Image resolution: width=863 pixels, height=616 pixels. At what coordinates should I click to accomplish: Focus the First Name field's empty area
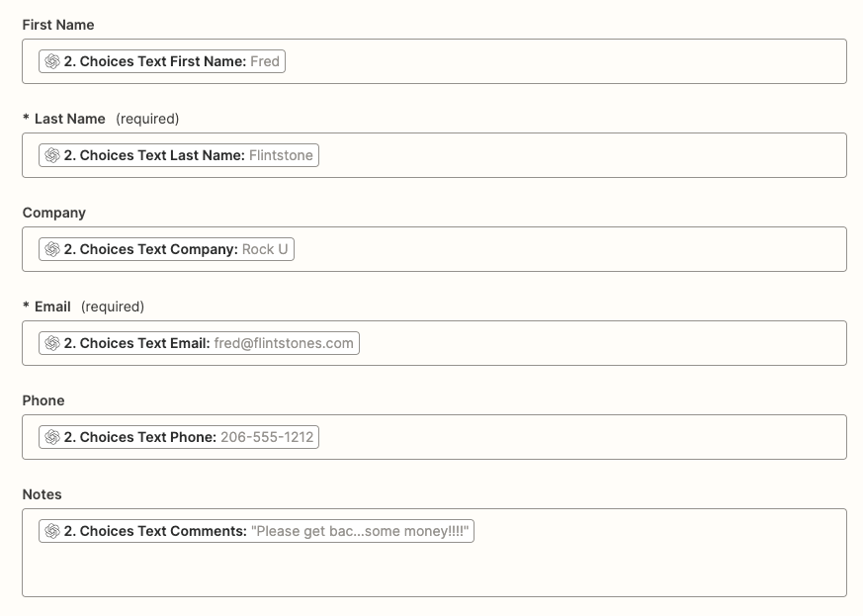click(x=563, y=61)
